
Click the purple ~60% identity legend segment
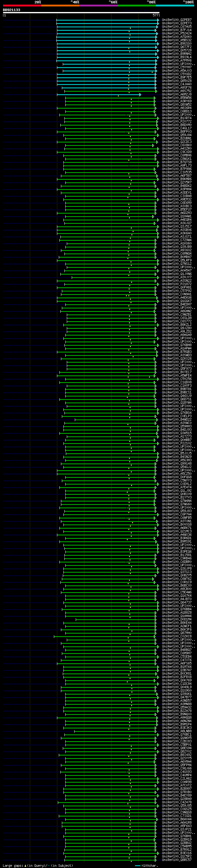99,6
